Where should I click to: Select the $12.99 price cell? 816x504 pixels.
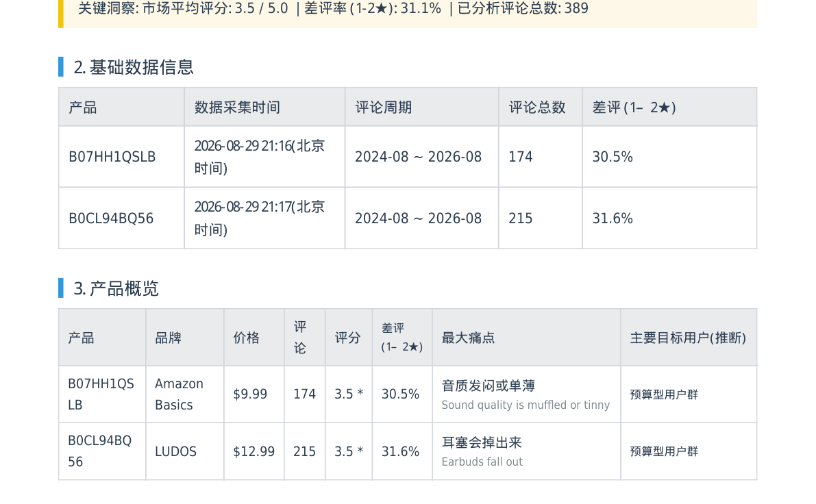[x=254, y=451]
